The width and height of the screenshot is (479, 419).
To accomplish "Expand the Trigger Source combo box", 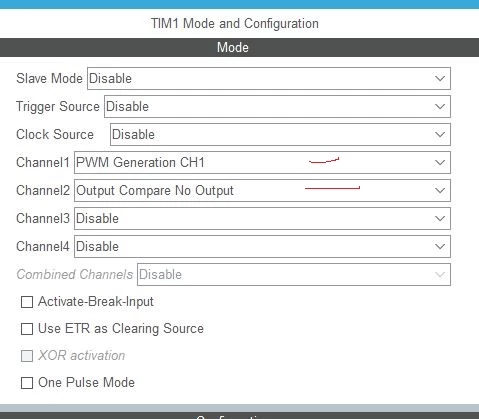I will (277, 106).
